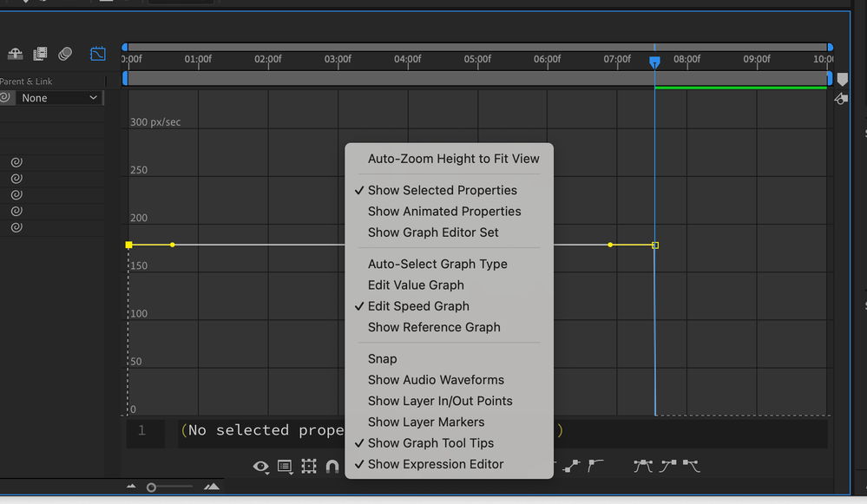Uncheck Show Graph Tool Tips
This screenshot has width=867, height=504.
click(430, 443)
